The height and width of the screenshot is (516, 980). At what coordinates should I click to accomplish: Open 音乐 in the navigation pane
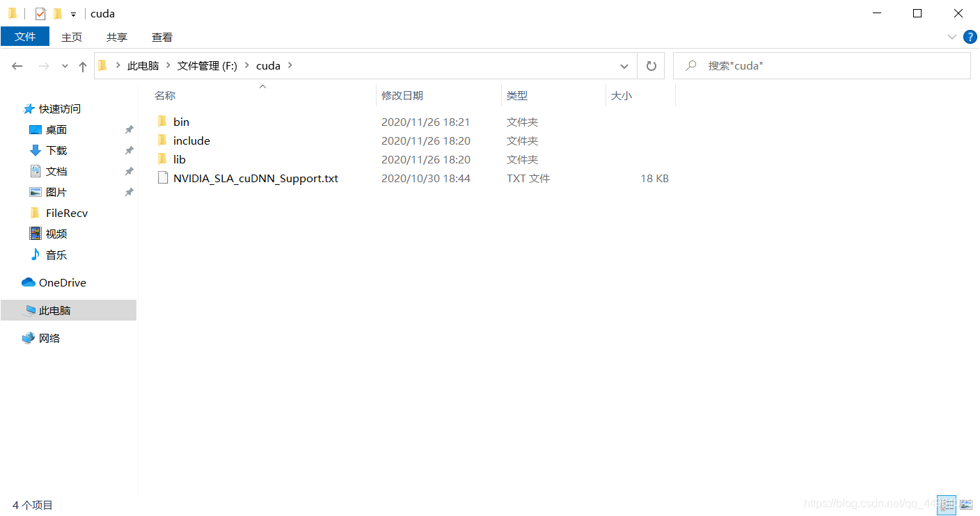click(56, 255)
